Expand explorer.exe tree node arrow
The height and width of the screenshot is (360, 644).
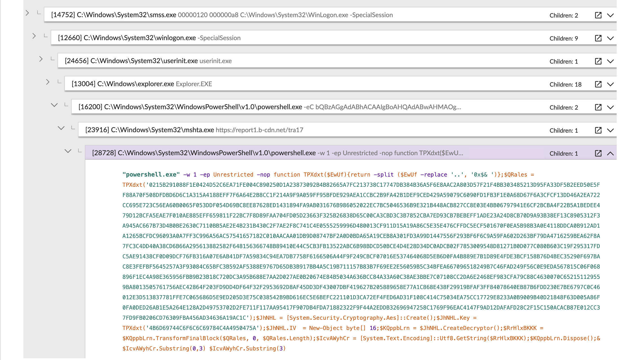point(48,82)
